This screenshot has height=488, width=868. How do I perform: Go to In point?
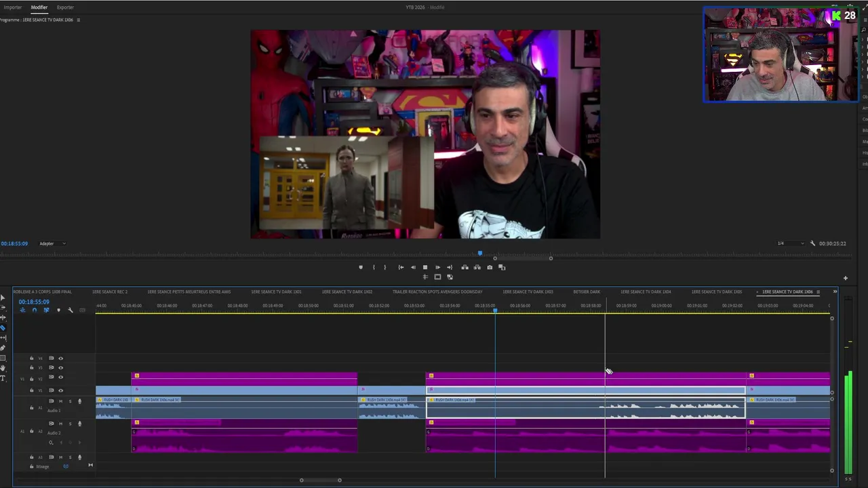click(401, 267)
